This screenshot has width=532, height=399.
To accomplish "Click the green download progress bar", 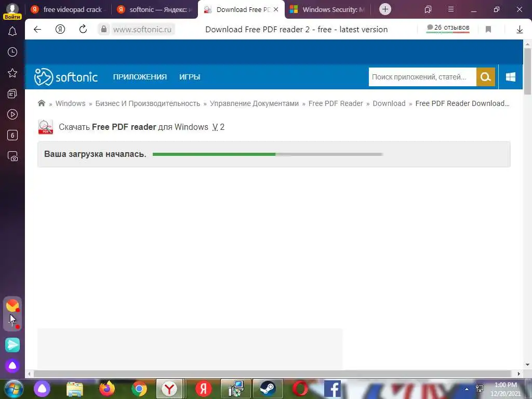I will (x=268, y=154).
